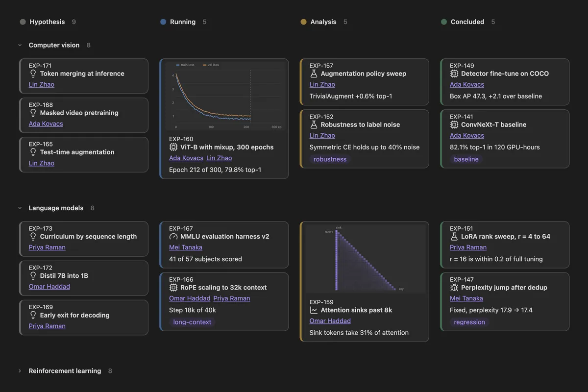588x392 pixels.
Task: Open Priya Raman link on EXP-166 card
Action: (x=232, y=298)
